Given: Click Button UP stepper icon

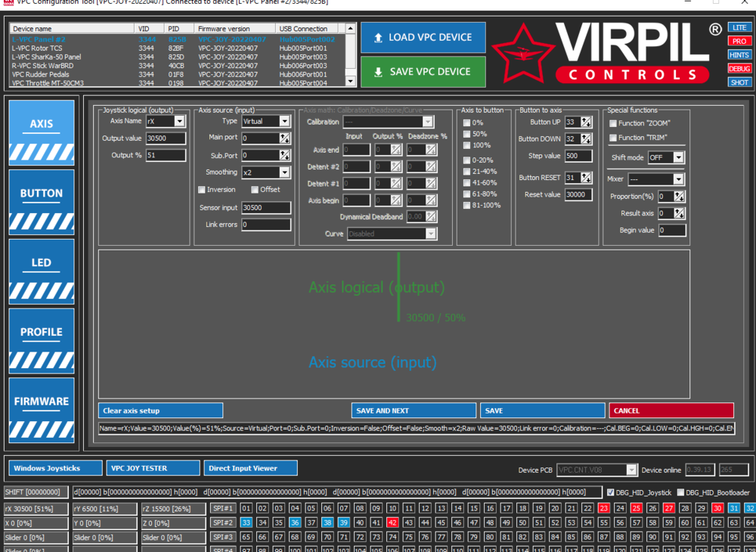Looking at the screenshot, I should (586, 122).
